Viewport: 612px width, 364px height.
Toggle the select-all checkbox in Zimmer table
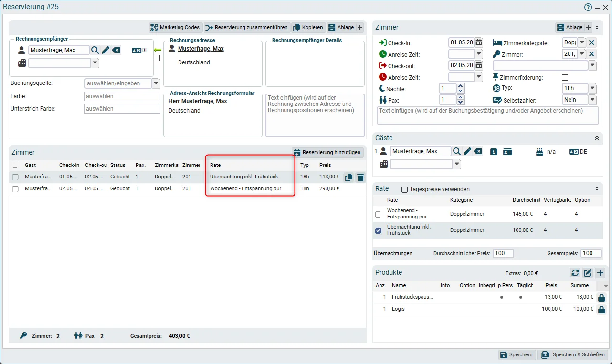click(15, 165)
